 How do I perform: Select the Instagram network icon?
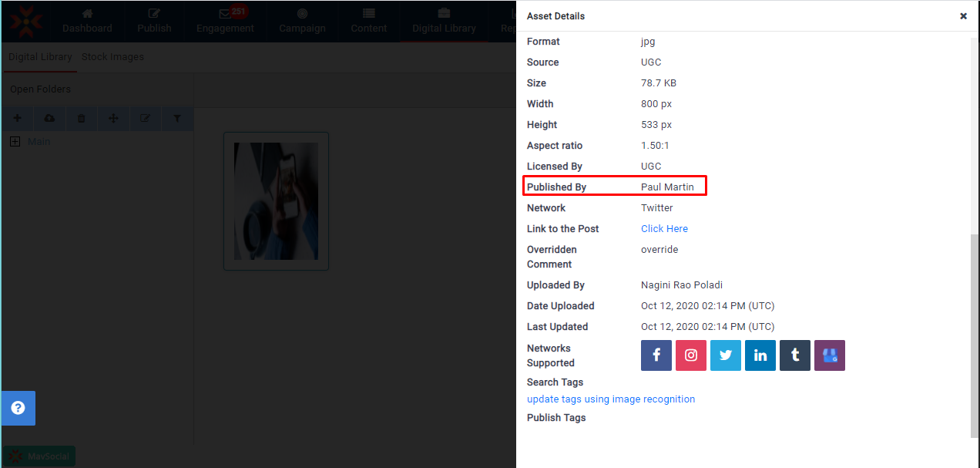[x=691, y=355]
